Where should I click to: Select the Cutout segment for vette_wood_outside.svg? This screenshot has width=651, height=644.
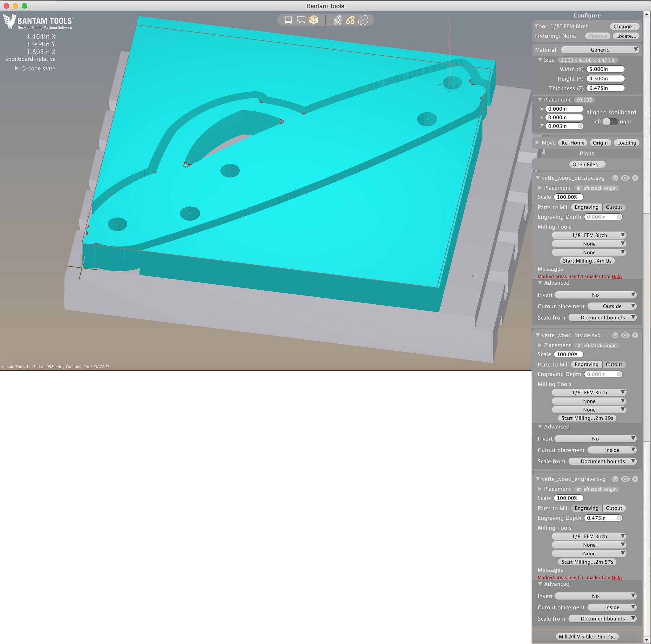coord(613,207)
